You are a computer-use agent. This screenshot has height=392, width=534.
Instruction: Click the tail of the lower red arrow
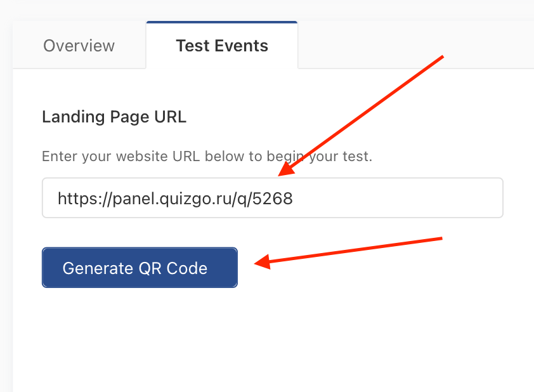coord(439,238)
